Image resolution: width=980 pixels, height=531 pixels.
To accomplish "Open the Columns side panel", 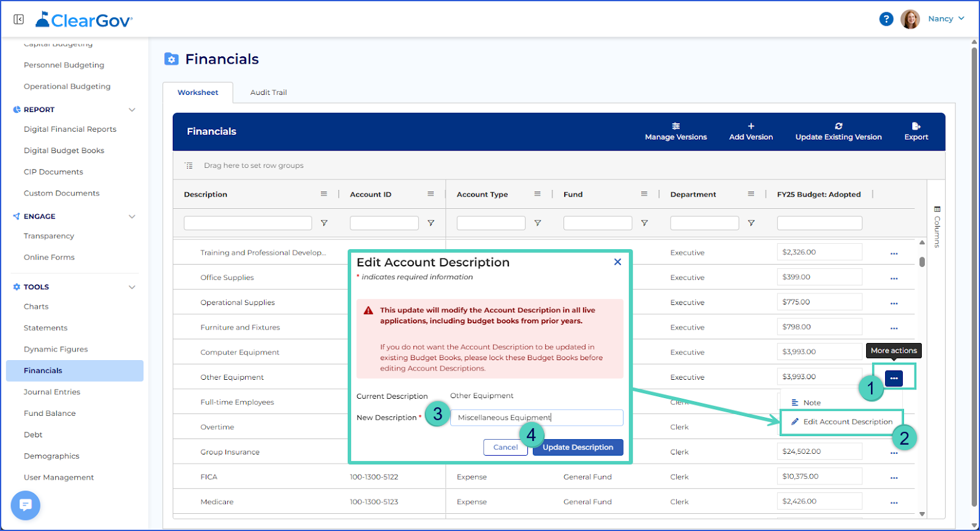I will (x=937, y=227).
